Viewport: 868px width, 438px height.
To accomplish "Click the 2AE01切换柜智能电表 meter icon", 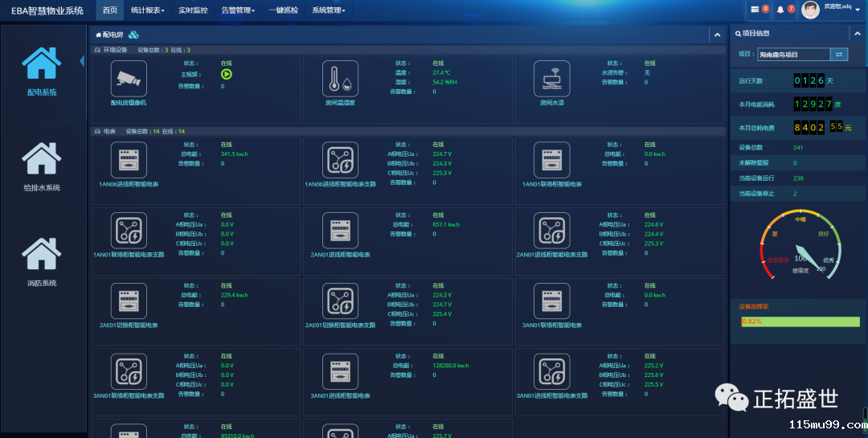I will pos(129,301).
